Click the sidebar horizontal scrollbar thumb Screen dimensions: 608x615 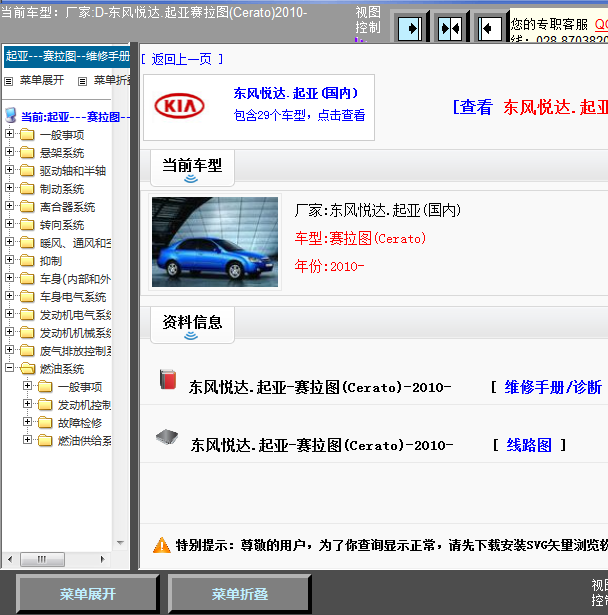coord(42,559)
